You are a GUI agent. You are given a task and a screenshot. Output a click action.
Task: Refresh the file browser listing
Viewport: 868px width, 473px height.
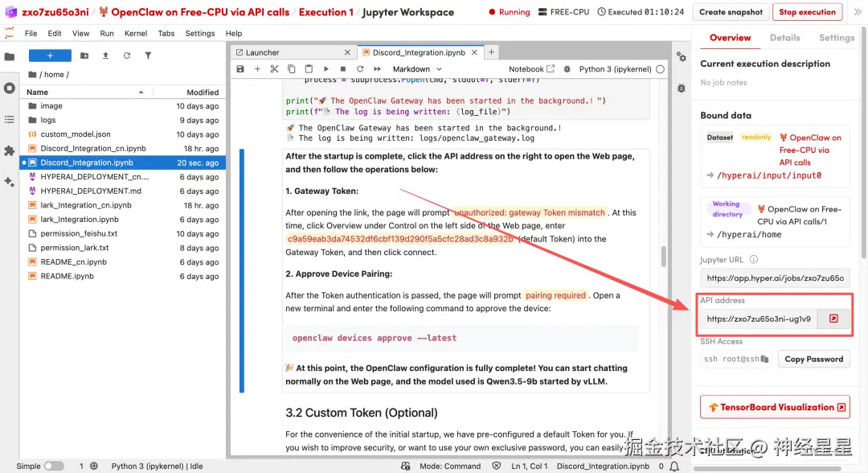pos(127,56)
